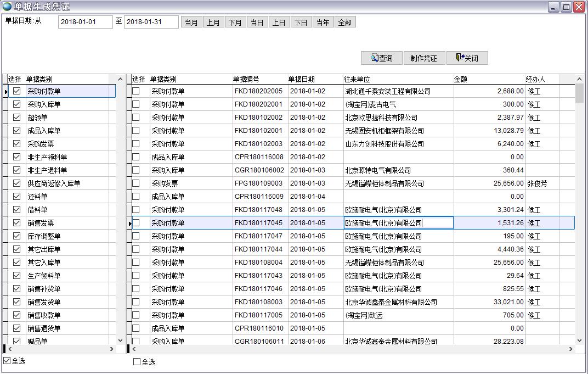Set date range to 全部
This screenshot has height=374, width=588.
click(x=345, y=23)
